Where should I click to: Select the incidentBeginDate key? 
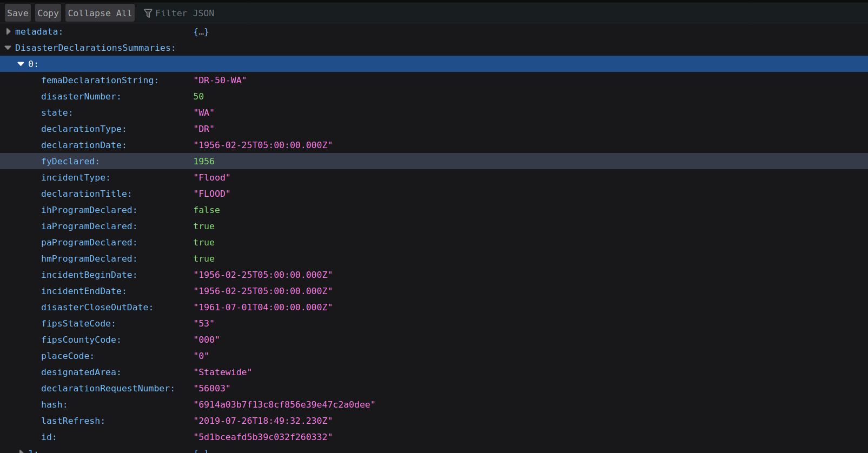tap(89, 275)
